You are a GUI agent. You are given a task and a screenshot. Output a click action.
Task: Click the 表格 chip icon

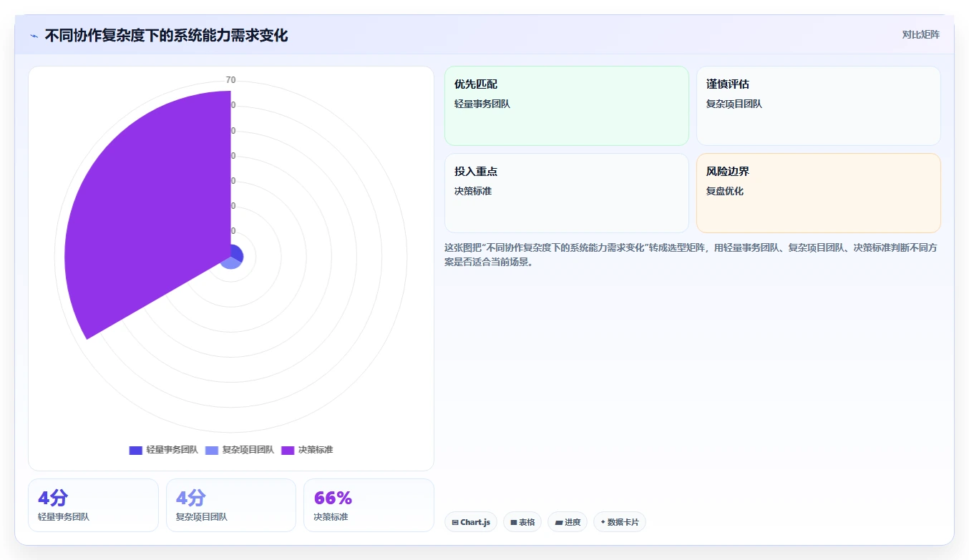(x=514, y=523)
